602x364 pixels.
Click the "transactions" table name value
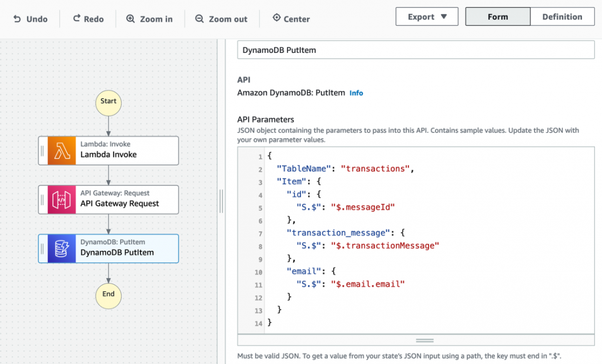point(375,168)
